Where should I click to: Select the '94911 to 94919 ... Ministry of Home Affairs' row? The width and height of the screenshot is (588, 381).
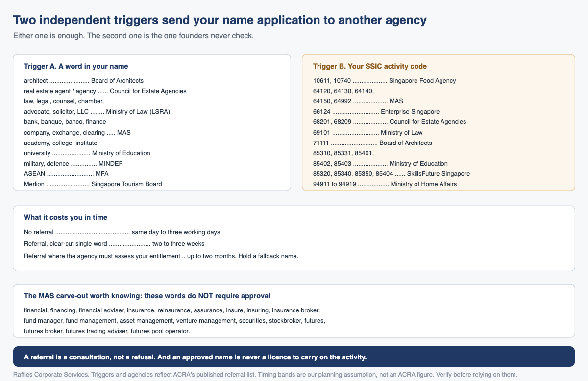[385, 184]
